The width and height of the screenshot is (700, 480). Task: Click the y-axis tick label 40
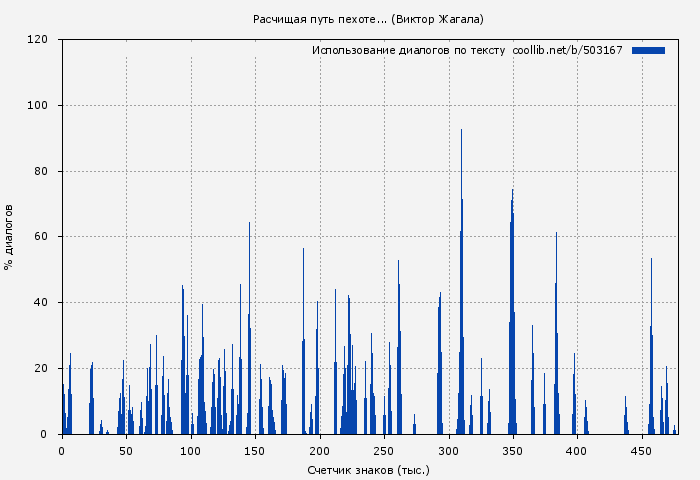coord(41,303)
